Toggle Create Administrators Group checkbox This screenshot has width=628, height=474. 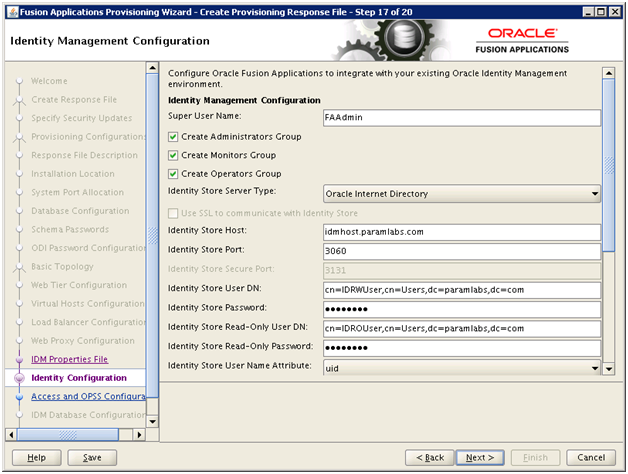point(173,137)
